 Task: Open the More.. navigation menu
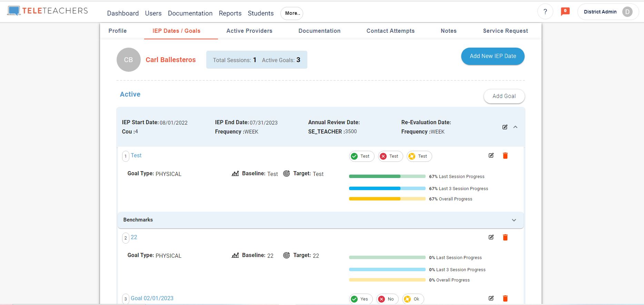coord(292,13)
